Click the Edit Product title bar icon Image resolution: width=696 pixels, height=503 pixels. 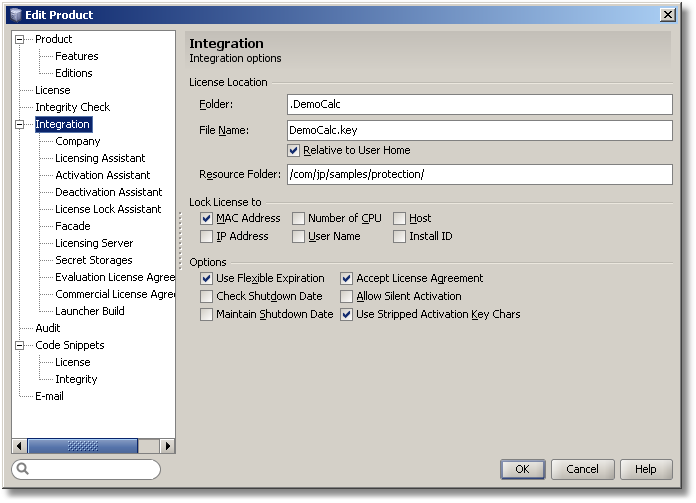click(15, 14)
